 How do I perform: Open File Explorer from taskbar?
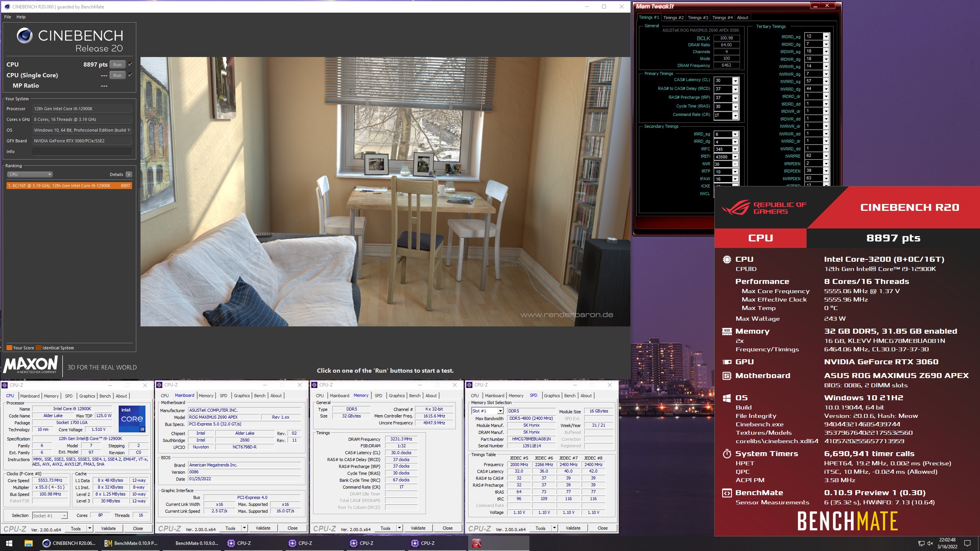point(28,543)
